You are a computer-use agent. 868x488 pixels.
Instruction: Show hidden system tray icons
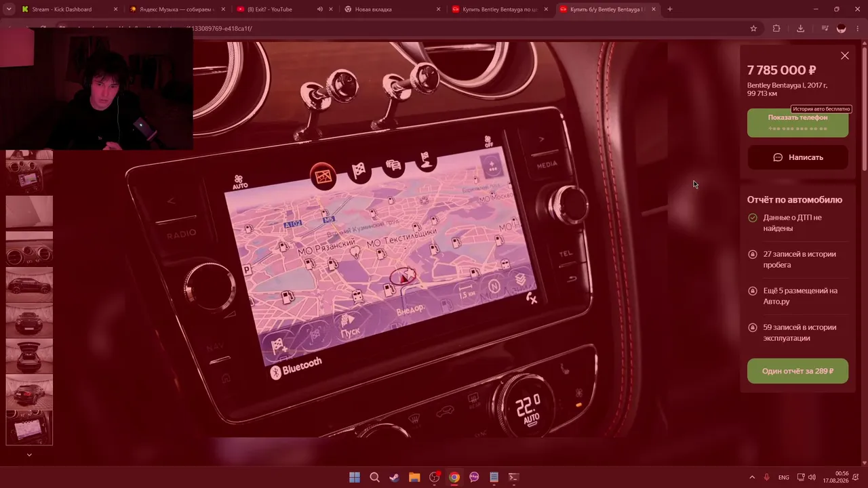pos(751,477)
